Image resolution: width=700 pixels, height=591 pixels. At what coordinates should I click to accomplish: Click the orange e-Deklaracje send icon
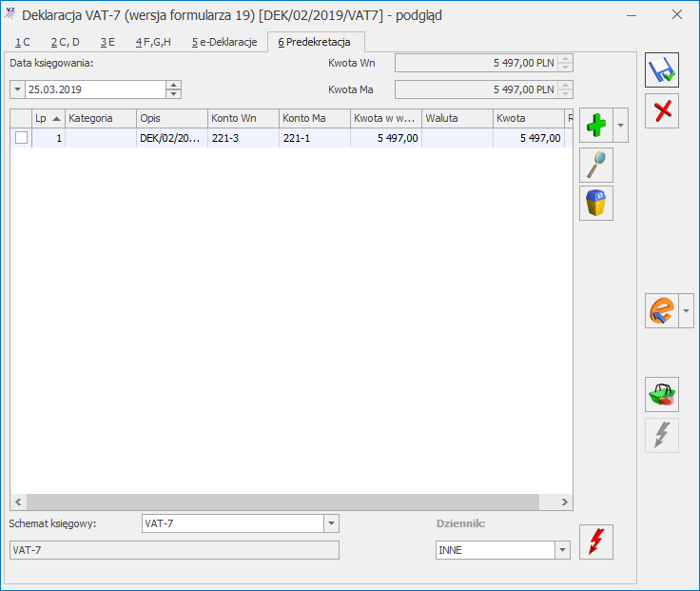(x=662, y=311)
